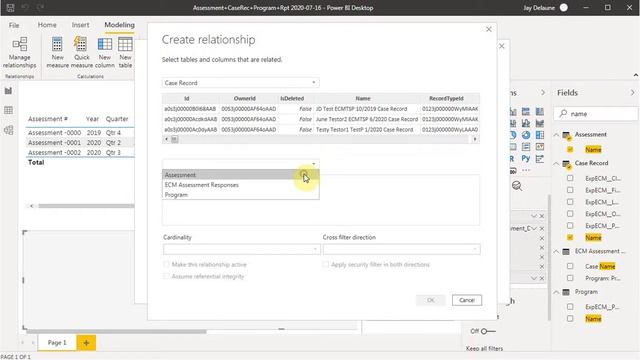This screenshot has height=360, width=640.
Task: Check the ExpECM__O... field checkbox
Action: pos(570,213)
